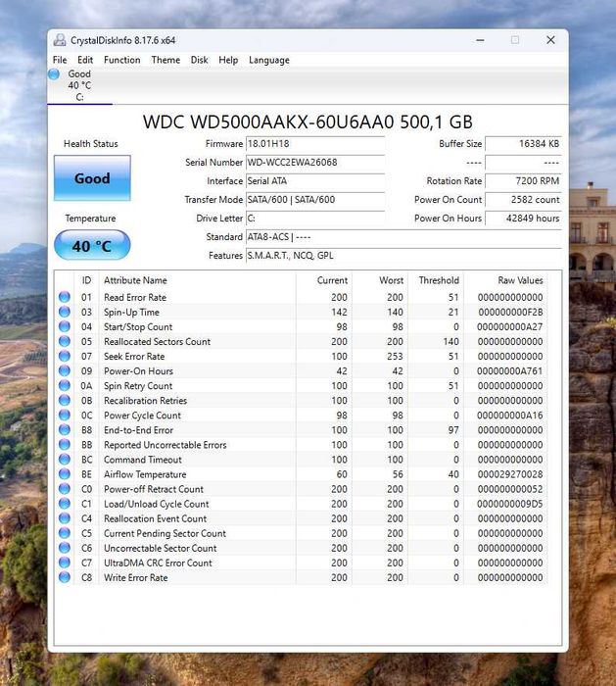616x686 pixels.
Task: Click raw value 00029270028
Action: [x=510, y=474]
